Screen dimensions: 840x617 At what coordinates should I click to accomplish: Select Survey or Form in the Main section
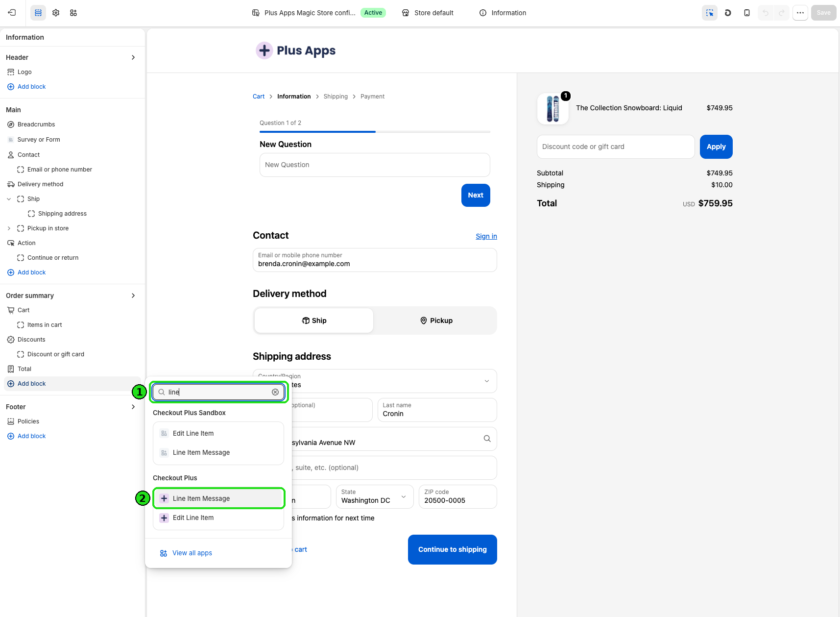[39, 140]
